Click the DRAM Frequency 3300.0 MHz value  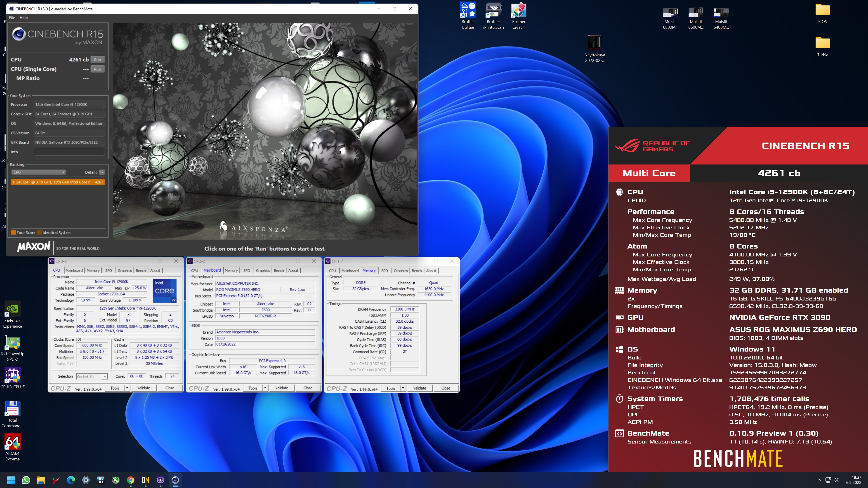coord(404,309)
